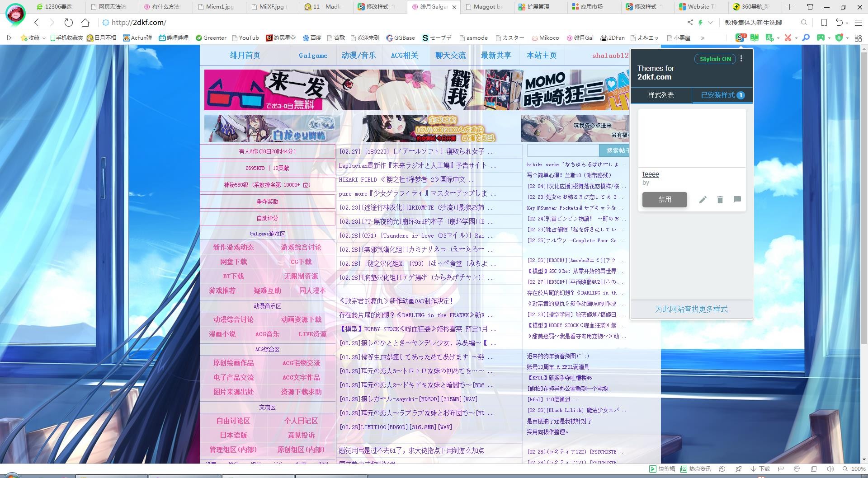The width and height of the screenshot is (868, 478).
Task: Open a new tab with the plus button
Action: pyautogui.click(x=789, y=7)
